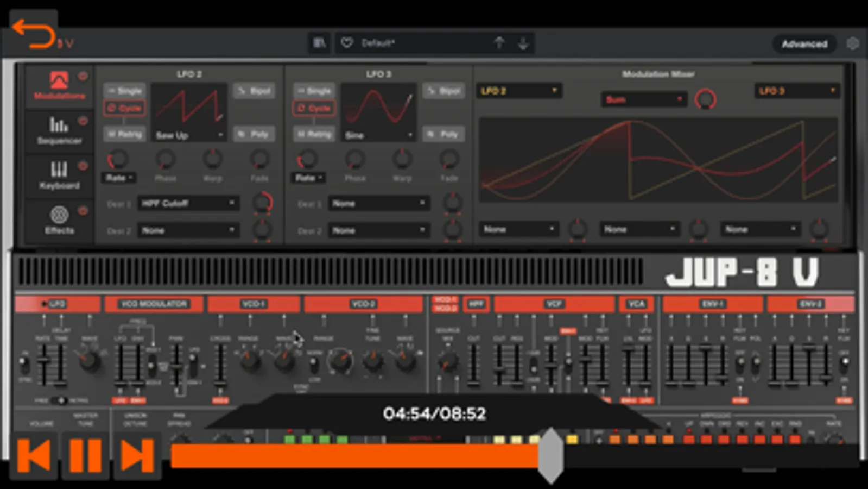This screenshot has height=489, width=868.
Task: Open LFO 3 Sine waveform dropdown
Action: coord(378,135)
